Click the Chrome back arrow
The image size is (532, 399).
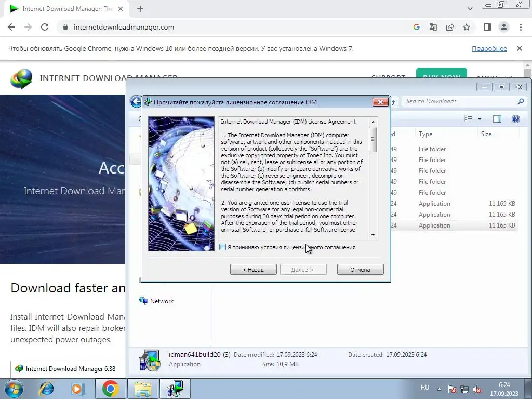[x=11, y=27]
